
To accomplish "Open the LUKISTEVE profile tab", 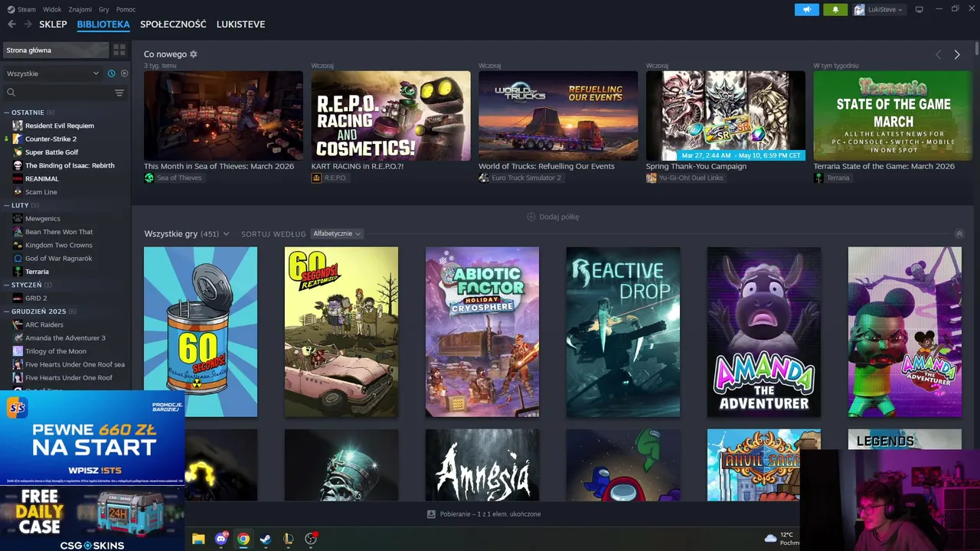I will click(240, 24).
